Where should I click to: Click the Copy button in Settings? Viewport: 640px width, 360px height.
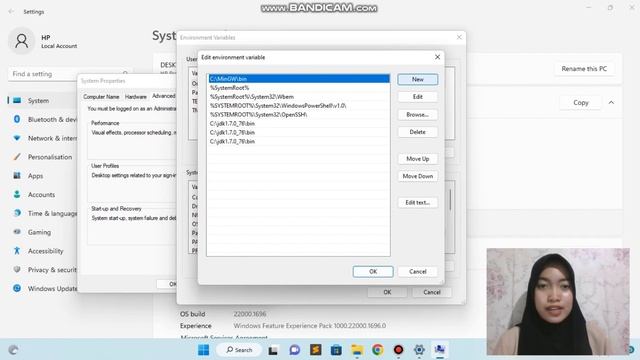click(x=581, y=102)
